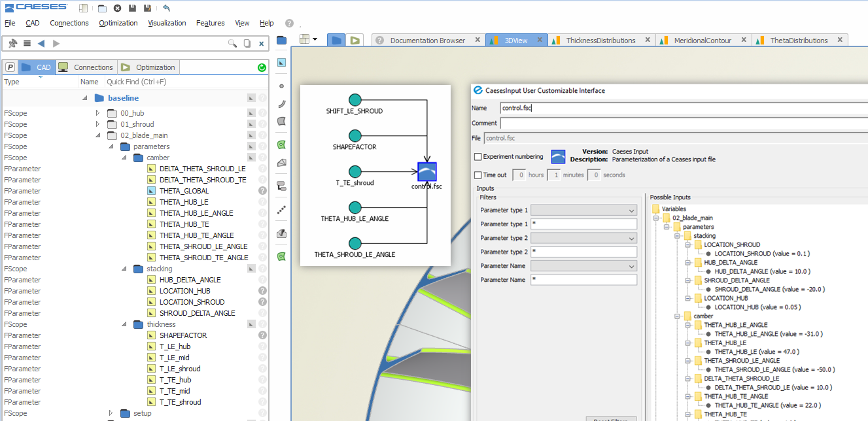The width and height of the screenshot is (868, 421).
Task: Click the dotted points line tool icon
Action: coord(282,210)
